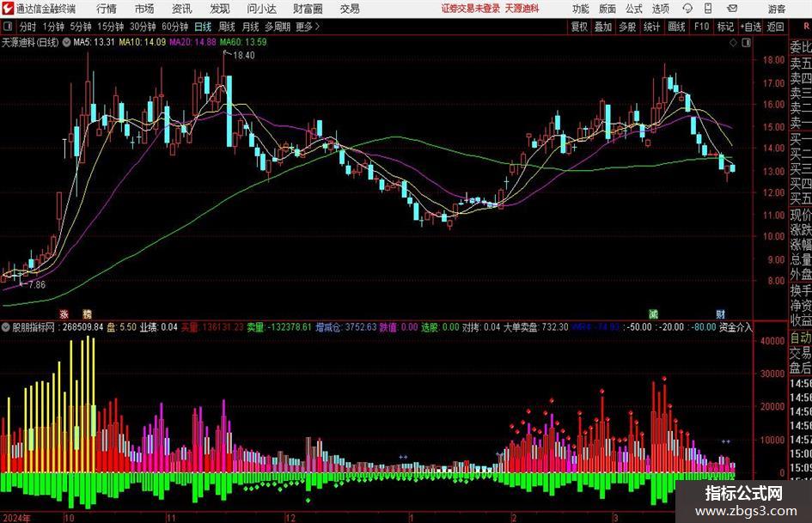Open the mobile phone icon in title bar
The width and height of the screenshot is (812, 523).
tap(708, 9)
